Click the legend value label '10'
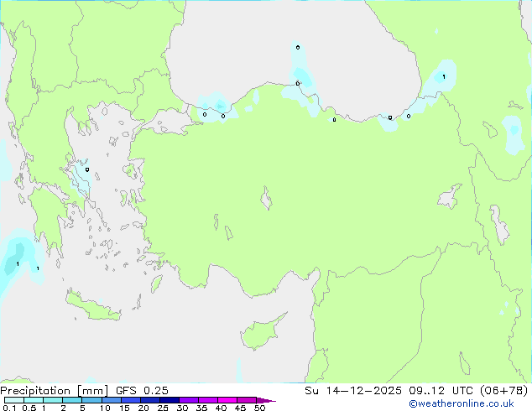 [x=105, y=408]
